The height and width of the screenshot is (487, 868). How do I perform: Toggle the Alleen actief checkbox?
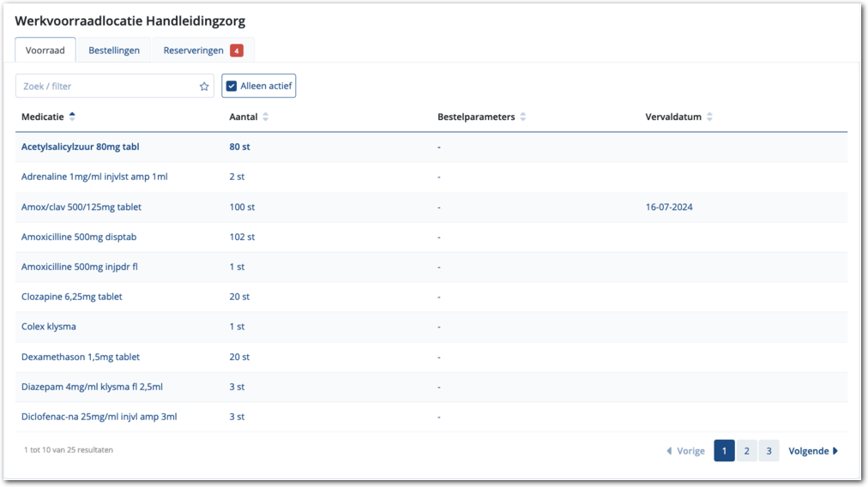tap(232, 86)
